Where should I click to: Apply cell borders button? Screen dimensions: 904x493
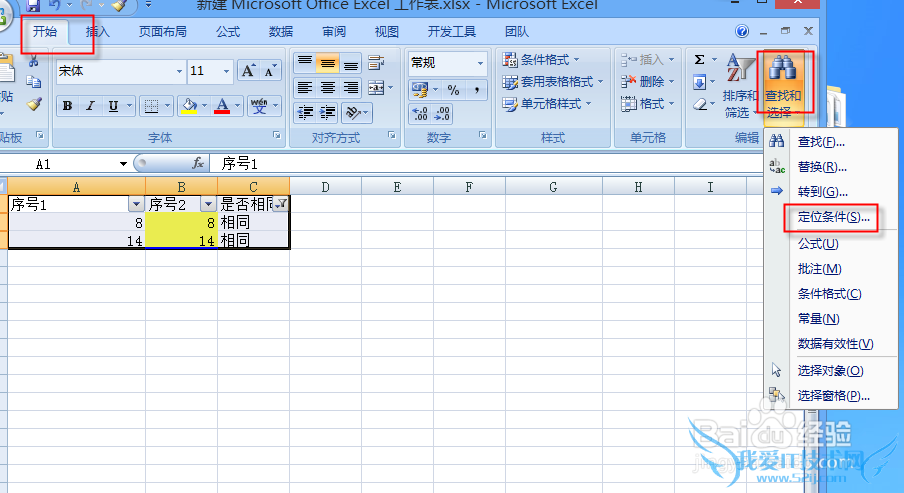coord(151,106)
